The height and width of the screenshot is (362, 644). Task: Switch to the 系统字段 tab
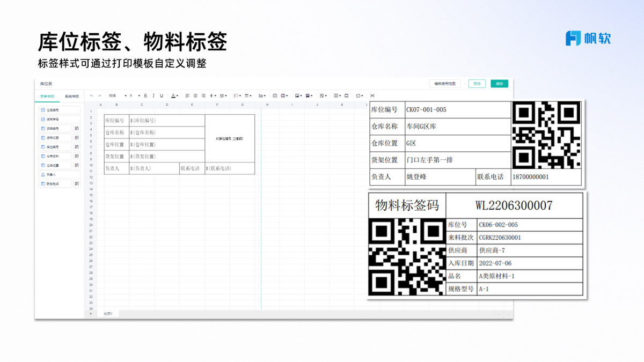pos(71,96)
